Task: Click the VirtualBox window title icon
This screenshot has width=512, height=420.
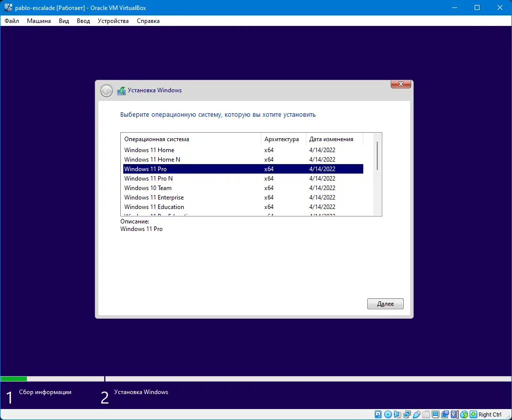Action: 8,7
